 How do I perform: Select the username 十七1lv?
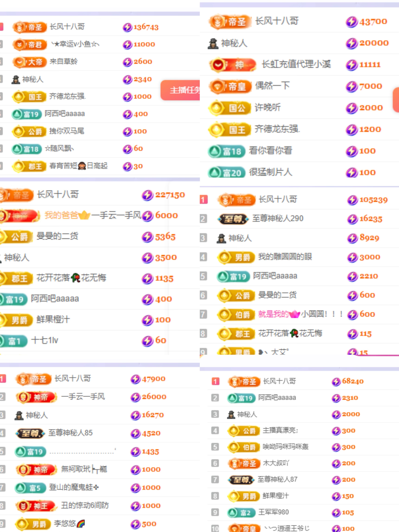(x=45, y=340)
